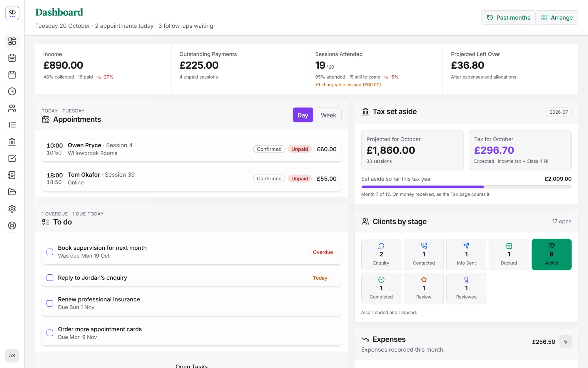
Task: Tick Reply to Jordan's enquiry checkbox
Action: coord(50,278)
